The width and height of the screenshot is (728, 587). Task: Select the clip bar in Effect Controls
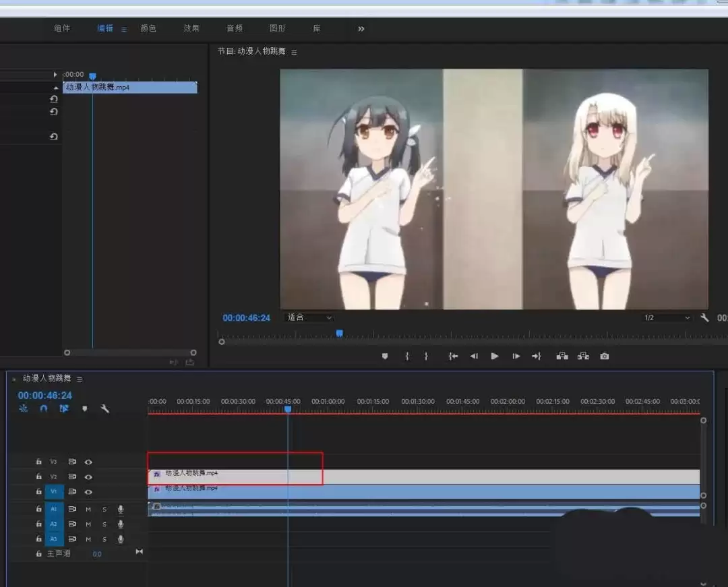[x=130, y=87]
